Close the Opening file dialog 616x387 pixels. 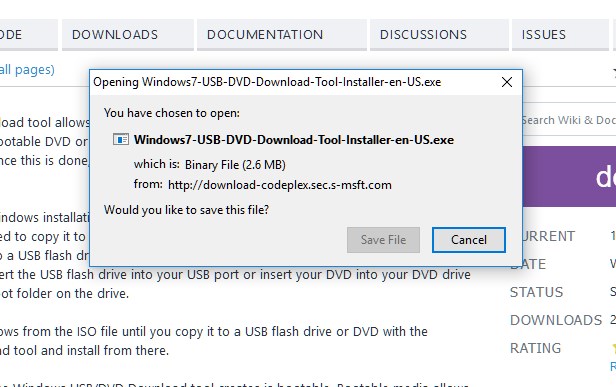(x=507, y=82)
